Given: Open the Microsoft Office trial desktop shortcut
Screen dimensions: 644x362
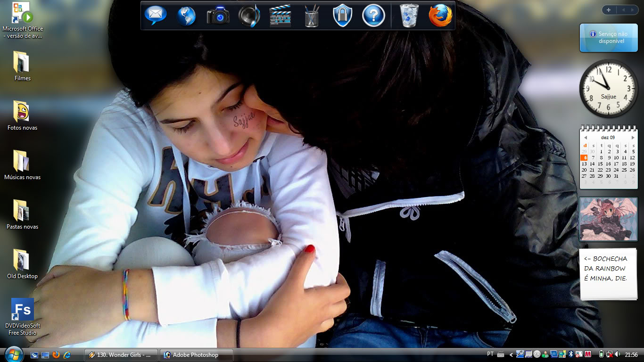Looking at the screenshot, I should tap(22, 20).
